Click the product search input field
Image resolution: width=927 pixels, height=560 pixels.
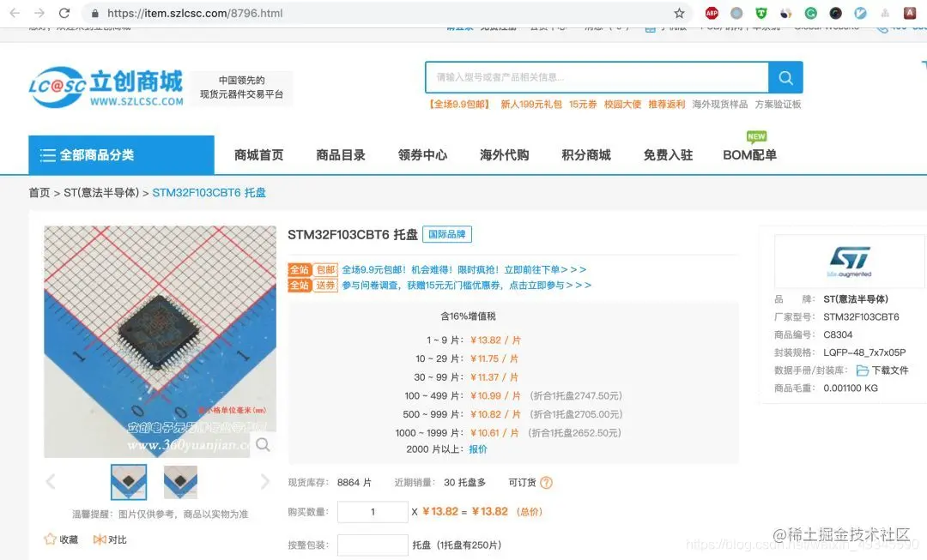pyautogui.click(x=597, y=77)
